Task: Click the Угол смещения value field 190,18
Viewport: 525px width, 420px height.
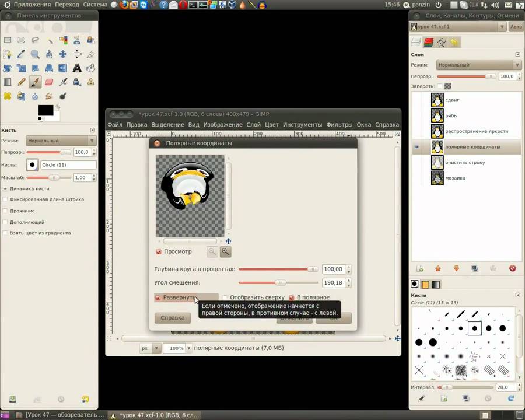Action: [334, 283]
